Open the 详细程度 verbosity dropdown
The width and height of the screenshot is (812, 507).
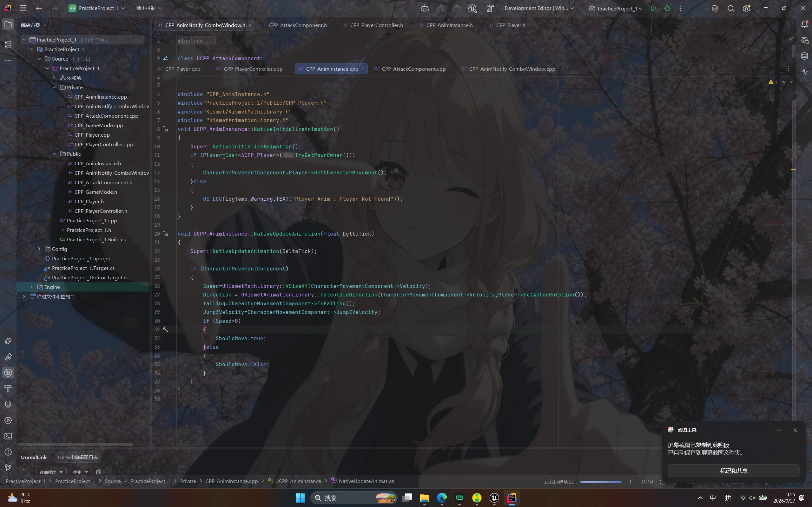click(x=51, y=472)
